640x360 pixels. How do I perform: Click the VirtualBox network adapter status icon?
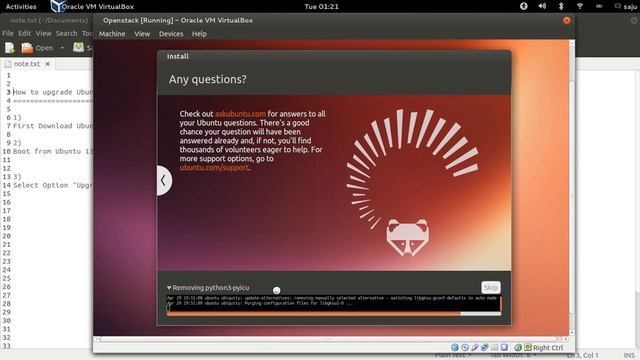(484, 347)
